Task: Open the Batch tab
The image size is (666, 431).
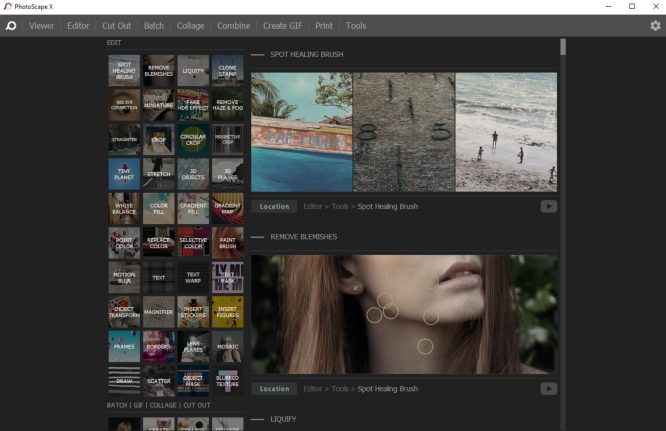Action: point(154,26)
